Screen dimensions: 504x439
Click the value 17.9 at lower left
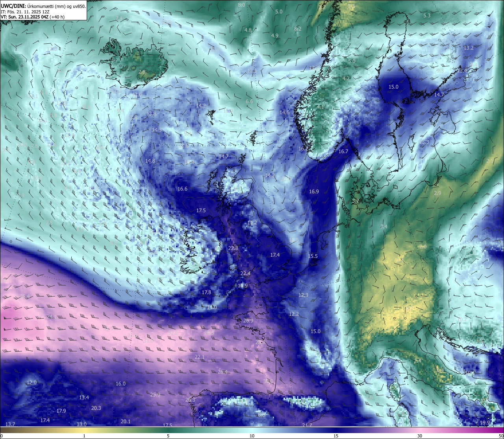point(61,411)
